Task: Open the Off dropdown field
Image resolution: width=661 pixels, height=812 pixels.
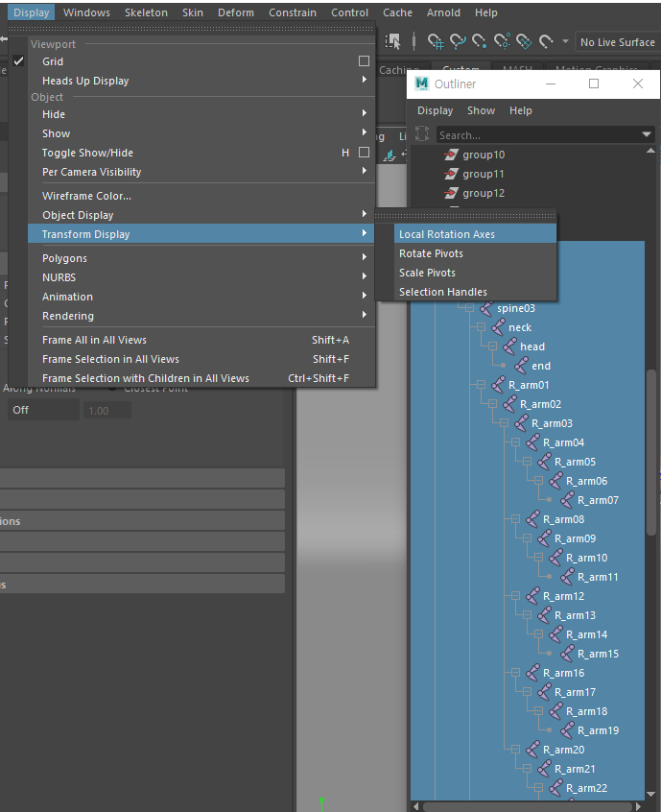Action: [43, 410]
